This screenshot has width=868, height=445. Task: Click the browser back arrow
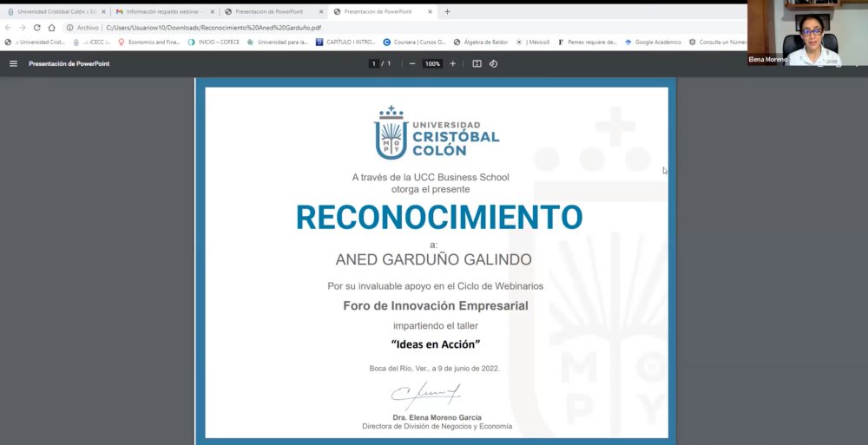click(8, 28)
